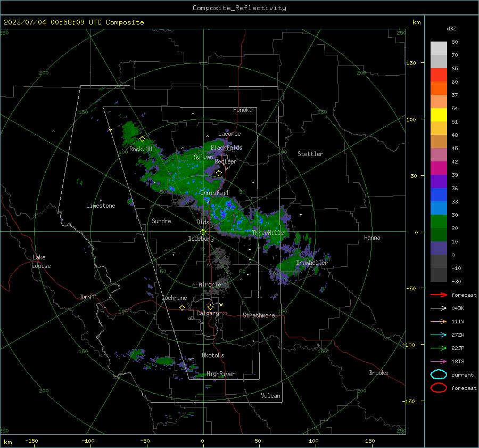Click the Okotoks town label
Viewport: 479px width, 448px height.
[213, 355]
